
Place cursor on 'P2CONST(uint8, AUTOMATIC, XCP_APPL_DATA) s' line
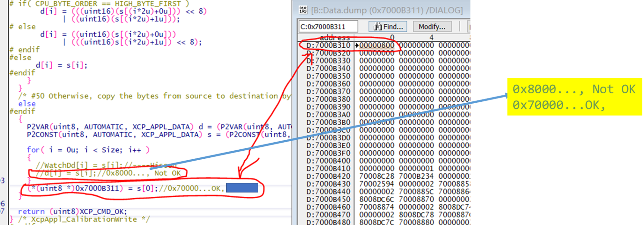click(119, 135)
